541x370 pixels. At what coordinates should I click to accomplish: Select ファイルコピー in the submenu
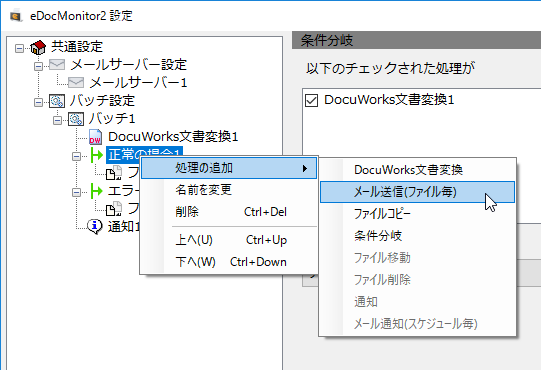coord(417,214)
